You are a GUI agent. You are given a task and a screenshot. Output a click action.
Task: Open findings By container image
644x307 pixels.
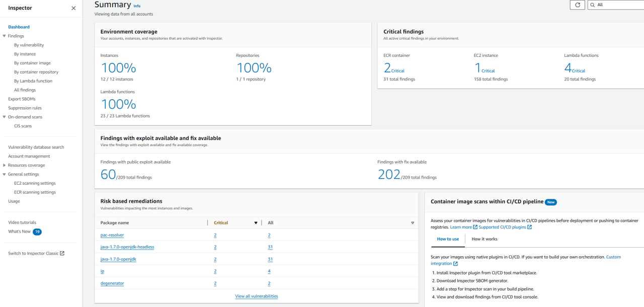[32, 63]
